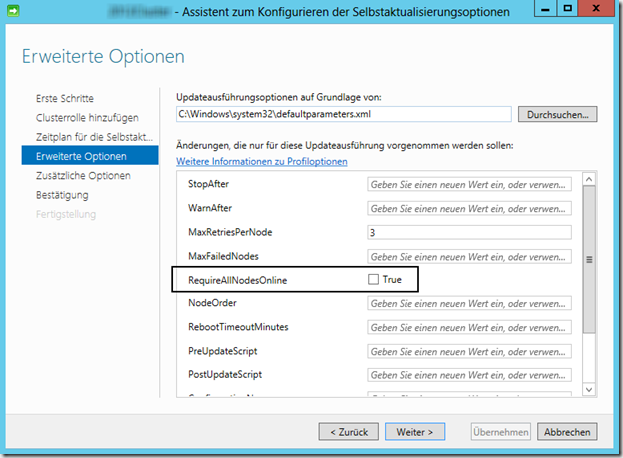Image resolution: width=623 pixels, height=458 pixels.
Task: Click the MaxFailedNodes label text
Action: pyautogui.click(x=223, y=256)
